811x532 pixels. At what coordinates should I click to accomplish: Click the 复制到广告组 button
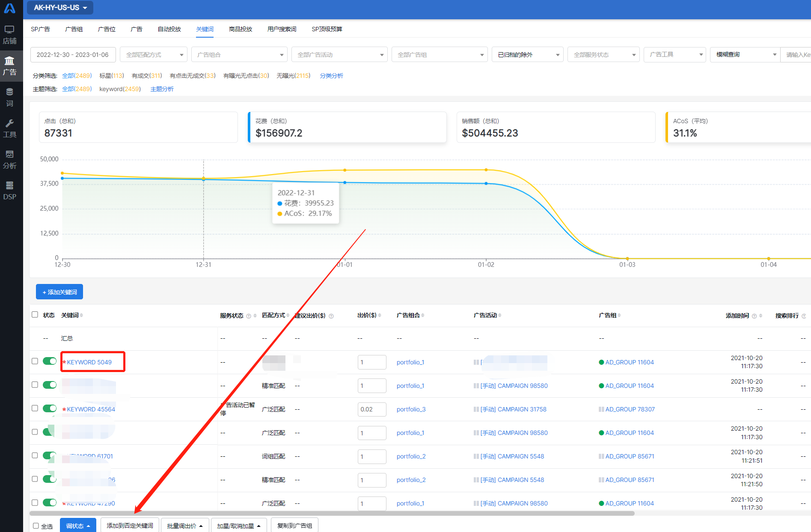click(294, 526)
